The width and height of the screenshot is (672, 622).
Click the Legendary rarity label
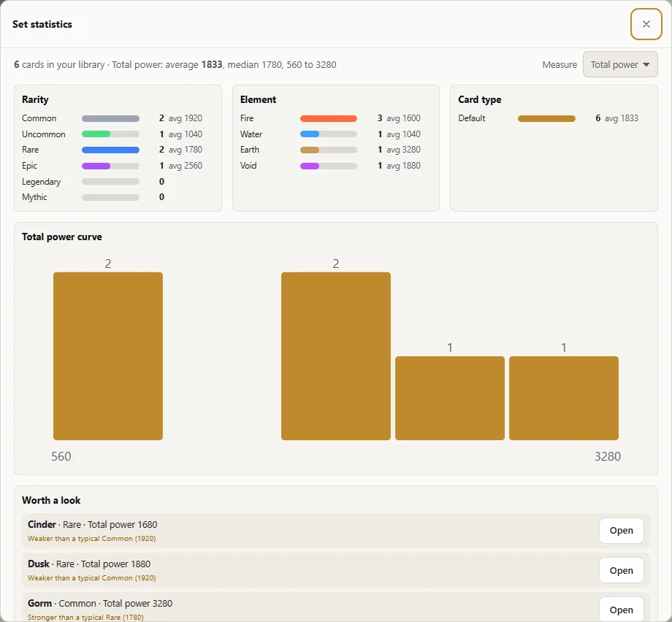pyautogui.click(x=41, y=182)
